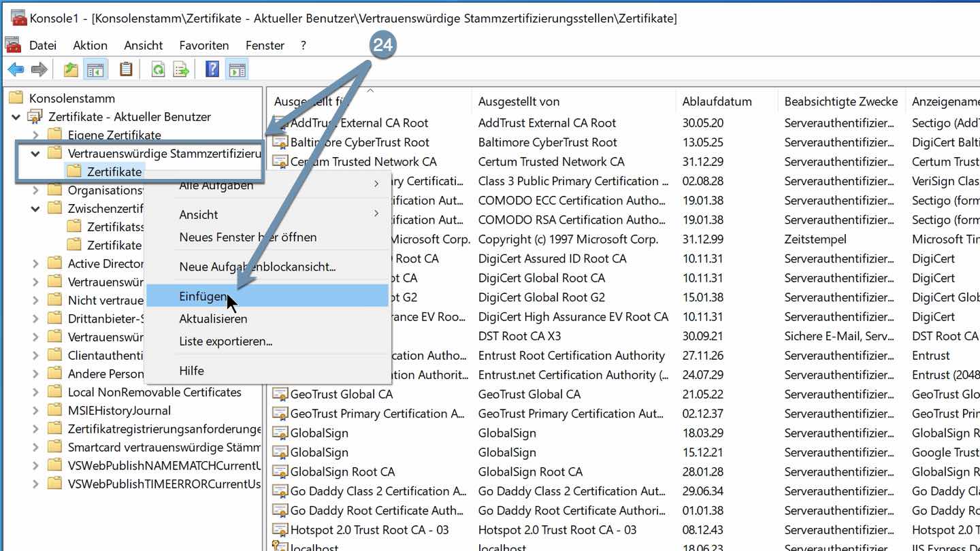Toggle the Action pane show/hide toolbar icon
980x551 pixels.
[237, 69]
